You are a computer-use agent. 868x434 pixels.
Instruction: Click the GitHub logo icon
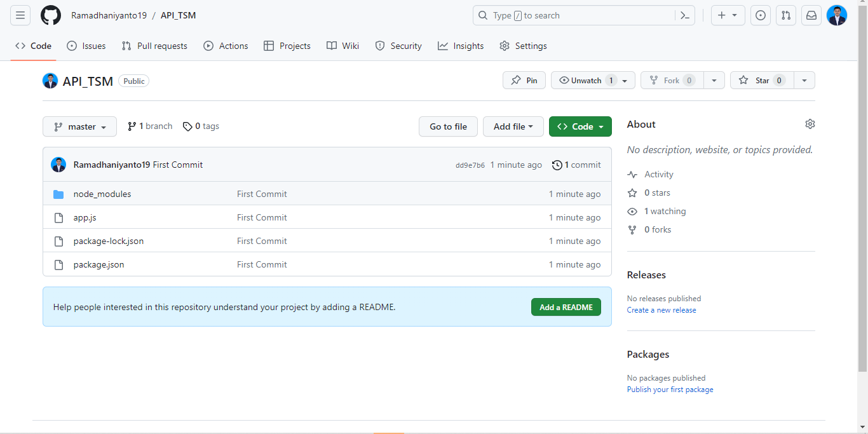51,15
